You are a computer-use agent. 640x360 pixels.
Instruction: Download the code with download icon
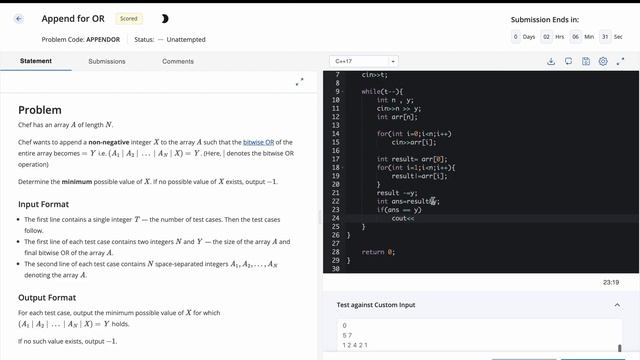point(551,61)
